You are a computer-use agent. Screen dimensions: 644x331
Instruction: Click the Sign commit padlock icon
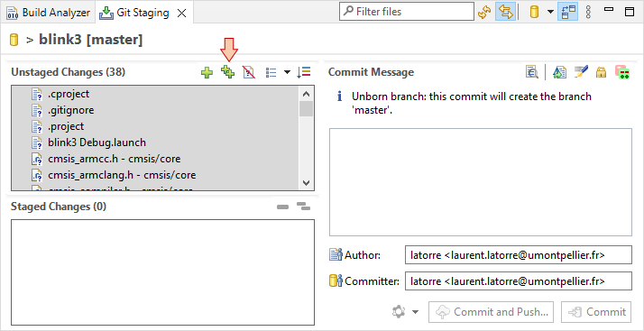602,73
